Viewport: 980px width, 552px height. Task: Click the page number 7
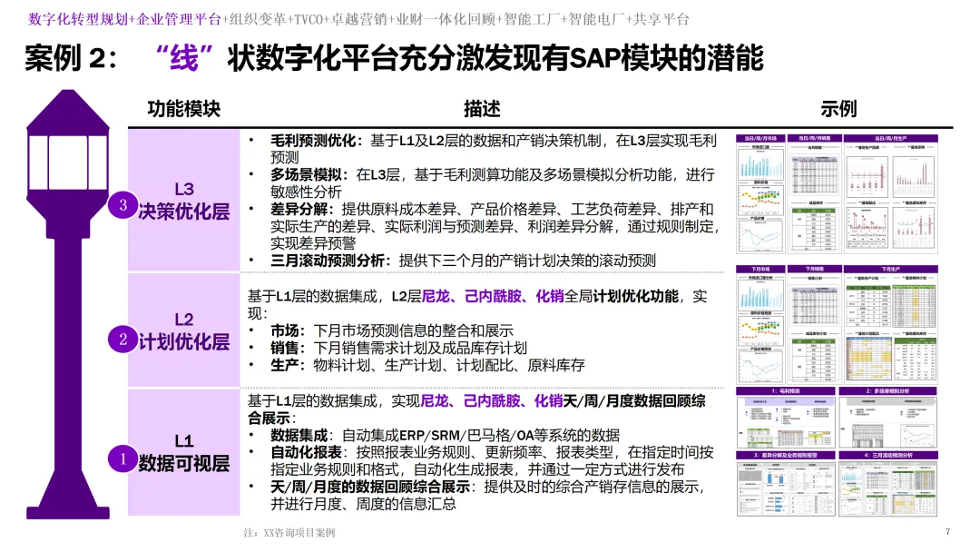coord(947,532)
